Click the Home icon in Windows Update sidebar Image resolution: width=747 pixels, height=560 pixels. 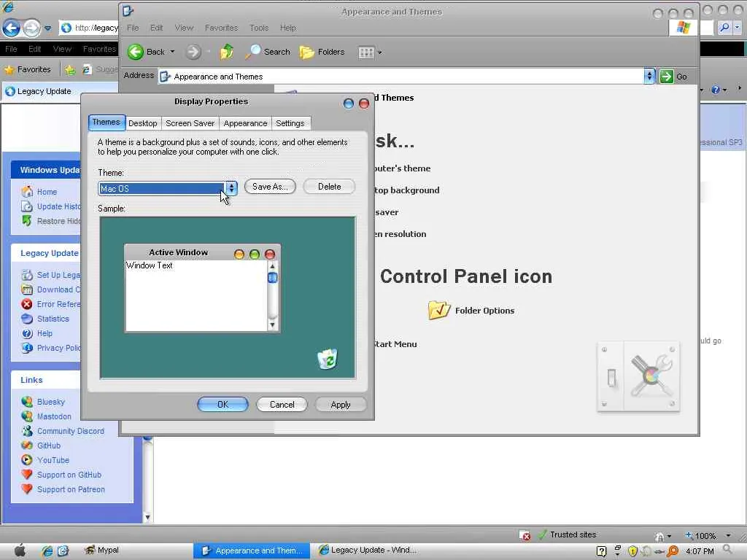(x=27, y=192)
